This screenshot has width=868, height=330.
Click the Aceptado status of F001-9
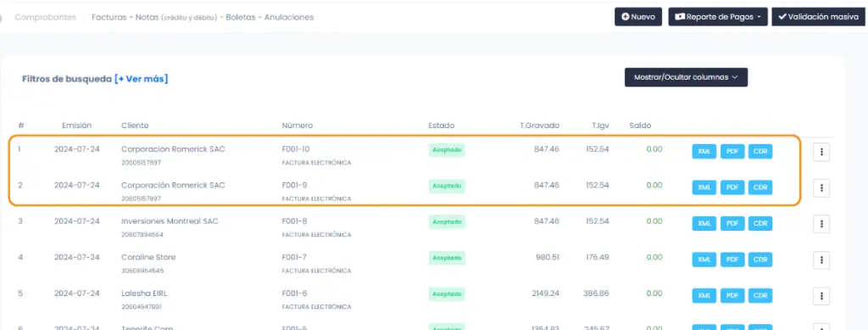pyautogui.click(x=446, y=186)
